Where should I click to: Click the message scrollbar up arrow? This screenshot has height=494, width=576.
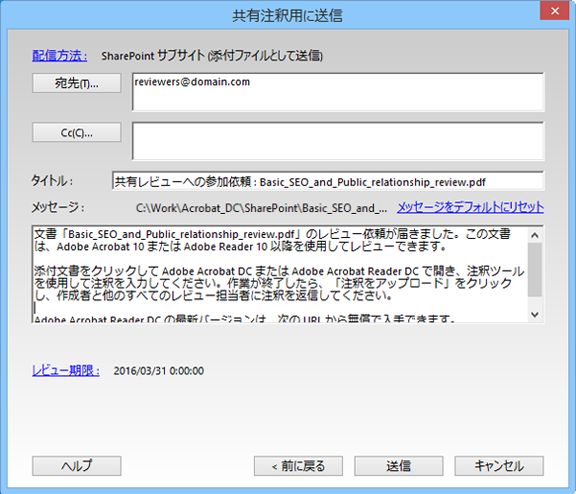(535, 235)
